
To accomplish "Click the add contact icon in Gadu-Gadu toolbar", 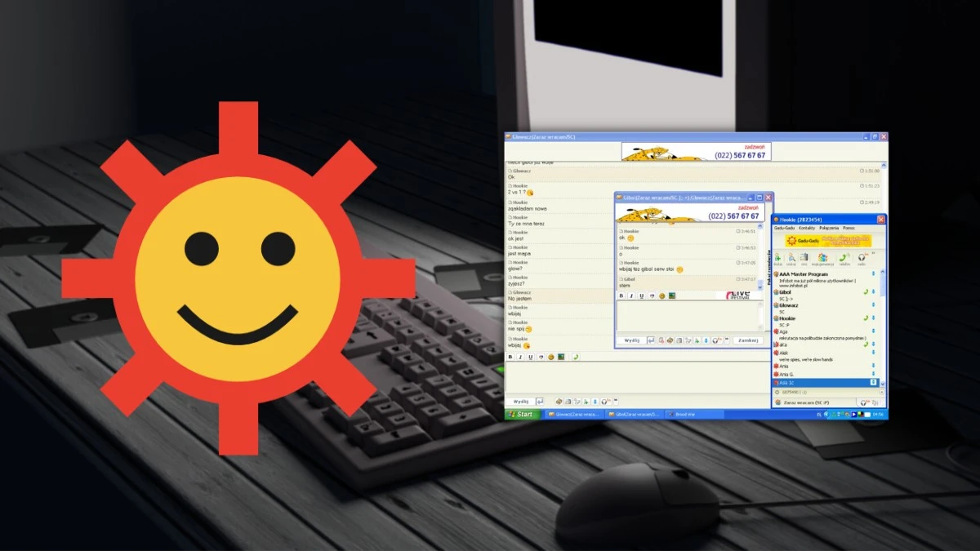I will 778,258.
